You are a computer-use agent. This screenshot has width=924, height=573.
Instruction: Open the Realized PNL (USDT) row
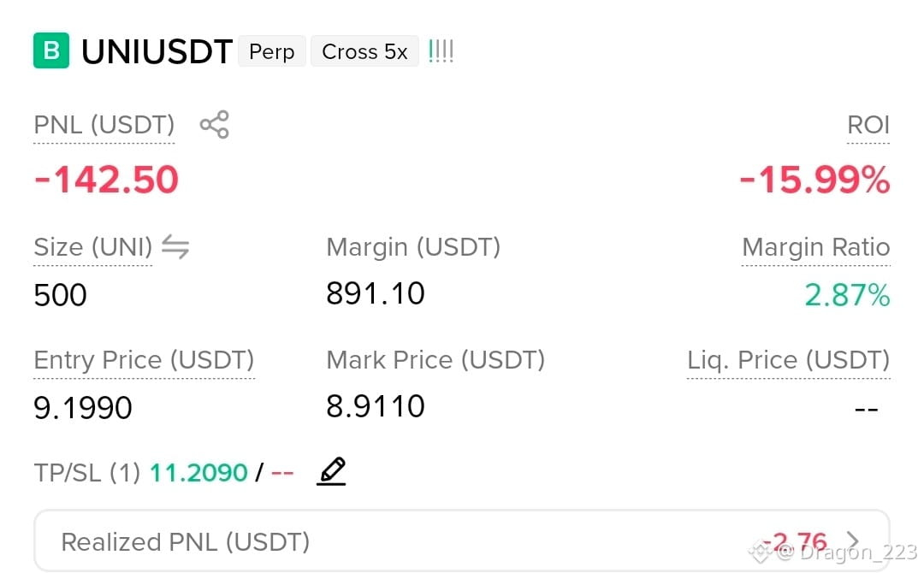point(461,541)
